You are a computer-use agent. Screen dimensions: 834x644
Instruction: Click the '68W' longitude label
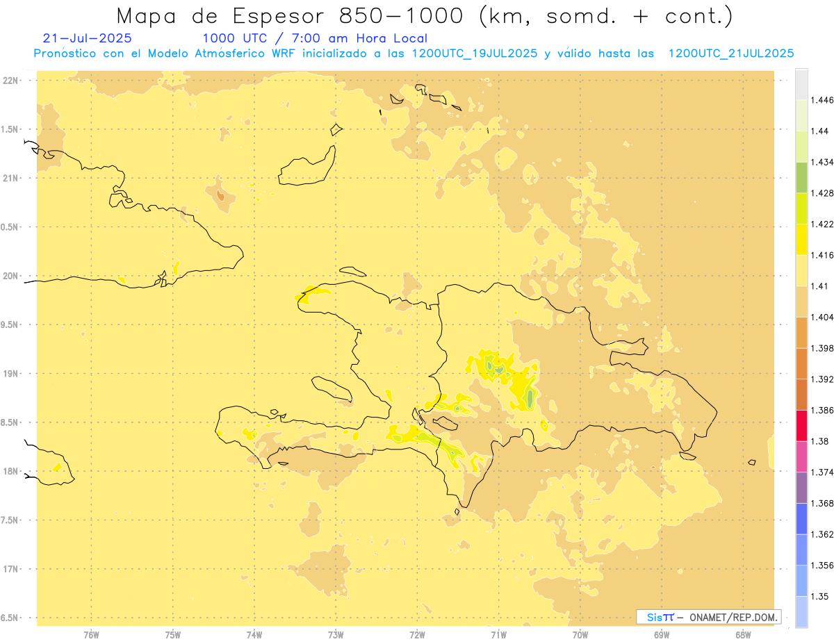743,635
